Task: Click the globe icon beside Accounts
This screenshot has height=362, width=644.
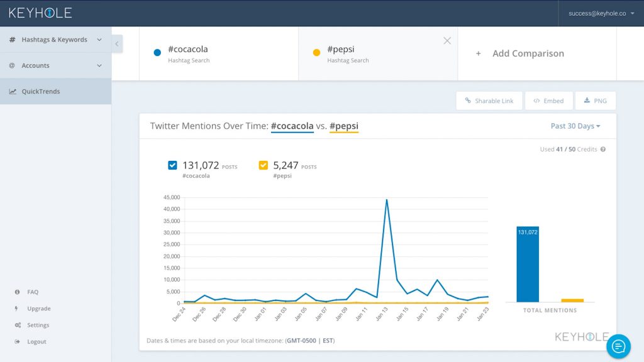Action: [x=13, y=65]
